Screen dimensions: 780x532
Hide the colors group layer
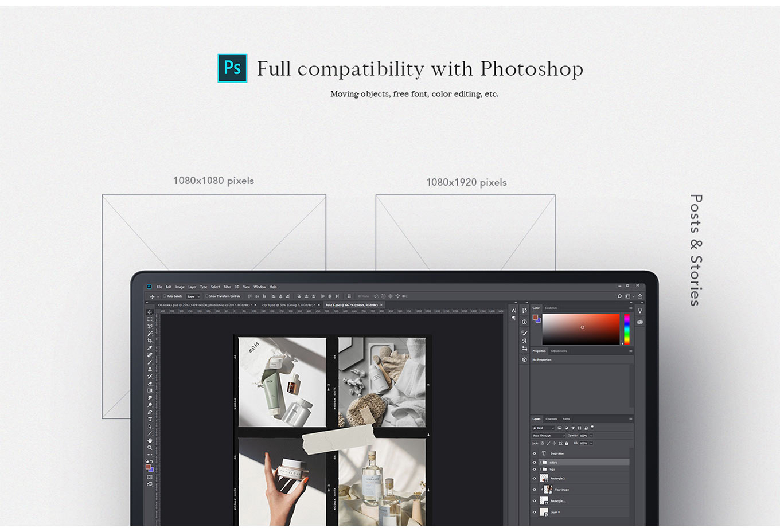coord(535,463)
